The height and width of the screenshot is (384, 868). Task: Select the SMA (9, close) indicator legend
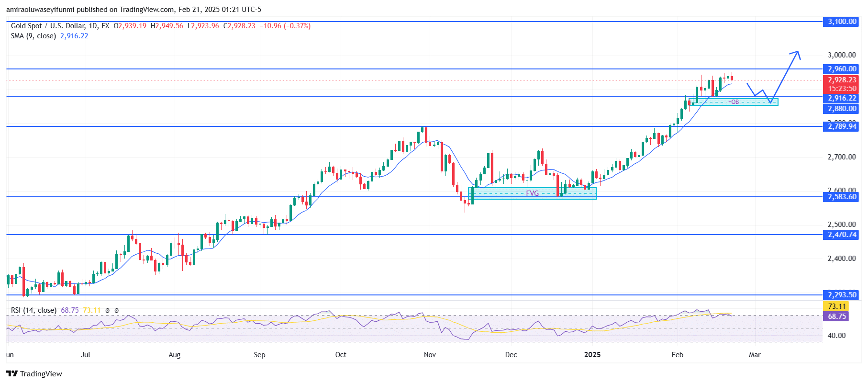pyautogui.click(x=33, y=36)
